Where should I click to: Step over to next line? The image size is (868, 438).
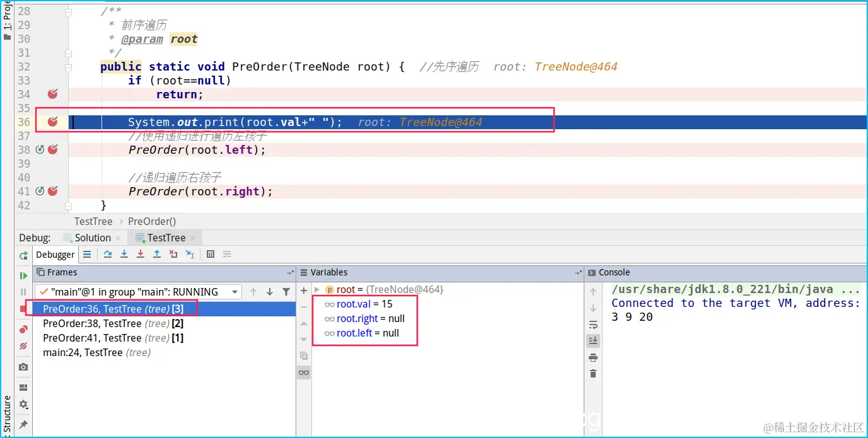108,254
